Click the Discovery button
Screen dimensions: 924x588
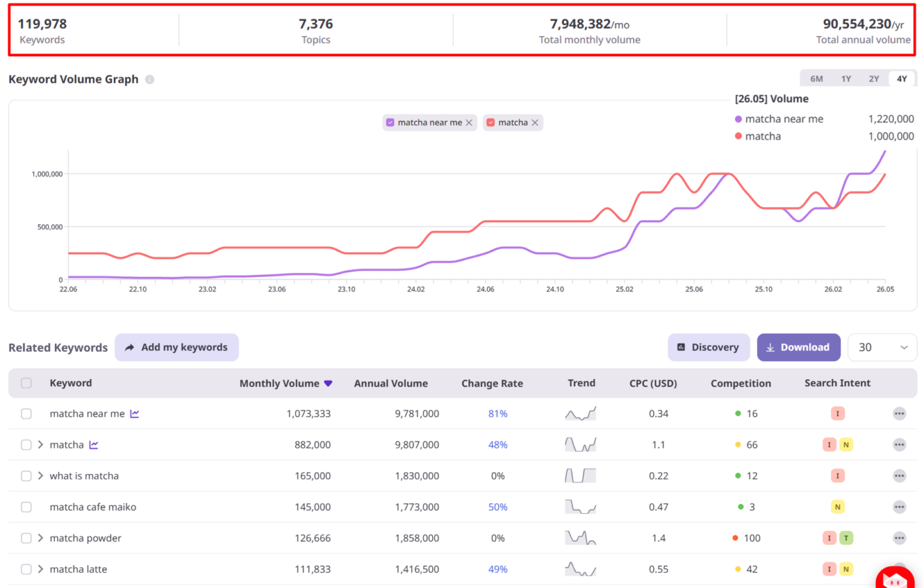pos(709,347)
